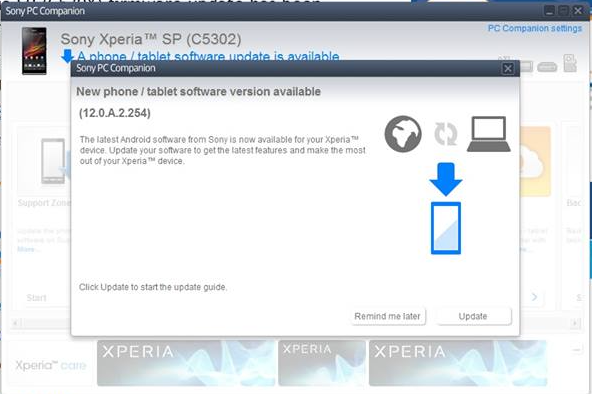Click the sync arrows icon
The height and width of the screenshot is (394, 592).
tap(446, 134)
